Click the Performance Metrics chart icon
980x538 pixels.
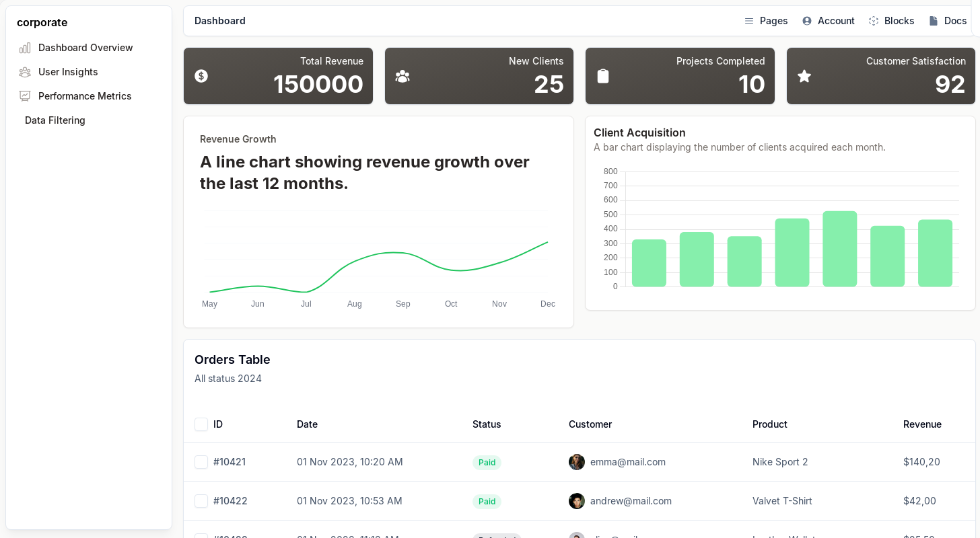pos(25,96)
